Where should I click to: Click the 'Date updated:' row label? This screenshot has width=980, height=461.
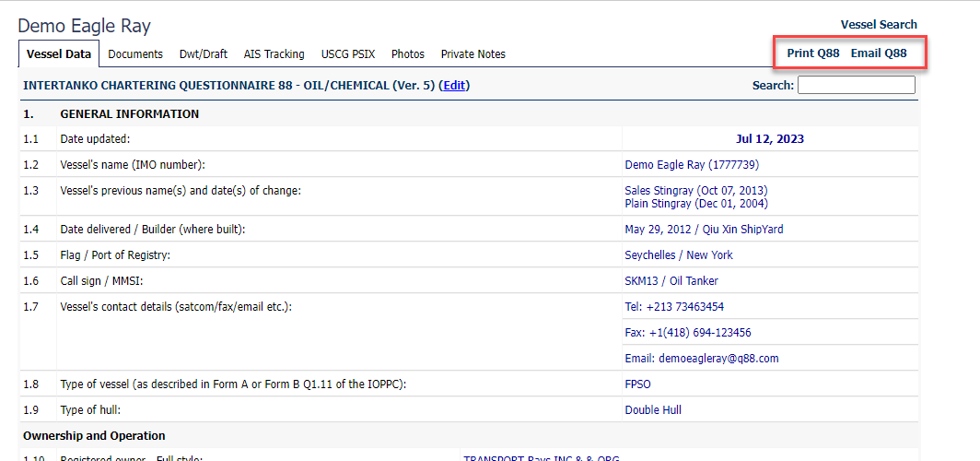[x=95, y=139]
